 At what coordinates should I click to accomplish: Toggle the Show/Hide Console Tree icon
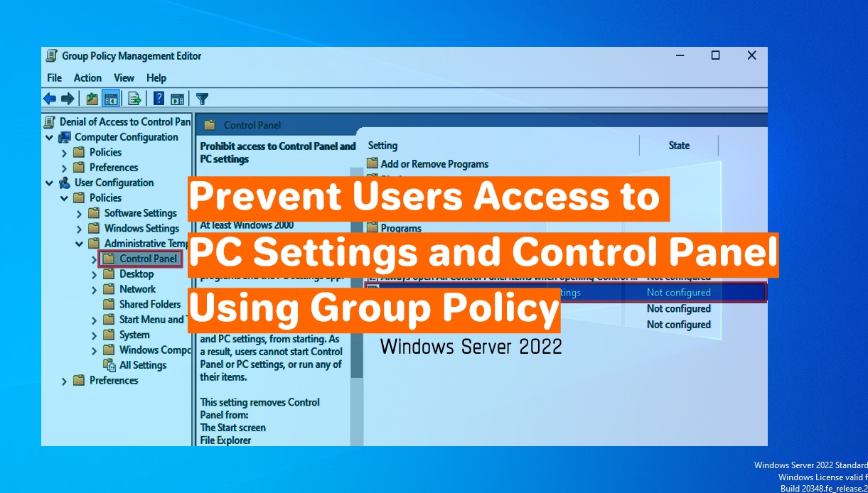[110, 99]
